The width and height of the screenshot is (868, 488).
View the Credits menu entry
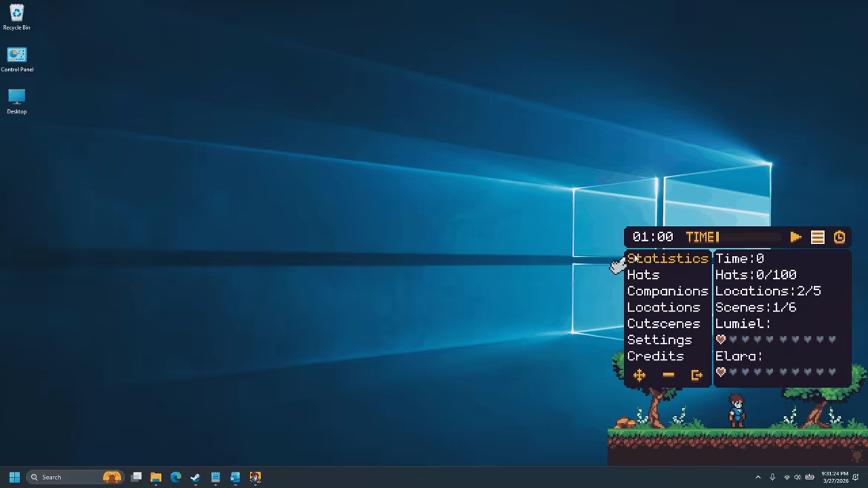pos(655,356)
